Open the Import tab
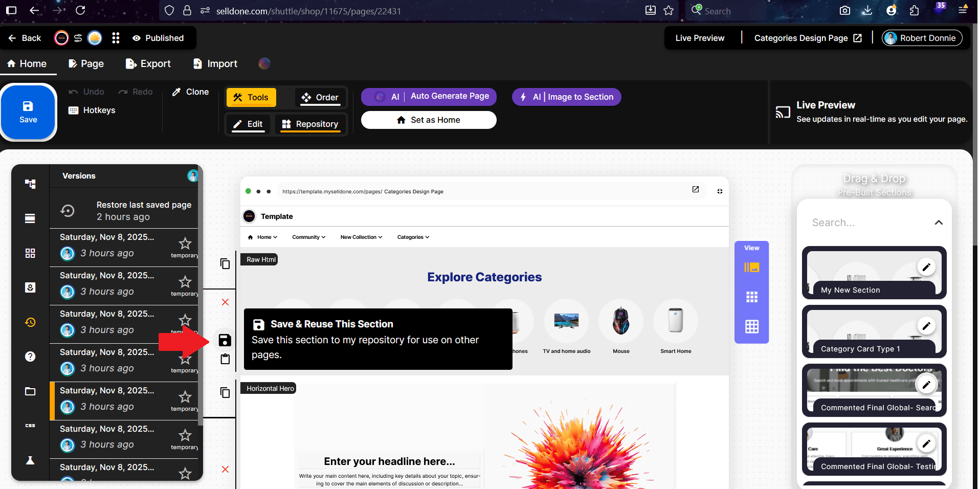Screen dimensions: 980x489 (215, 63)
